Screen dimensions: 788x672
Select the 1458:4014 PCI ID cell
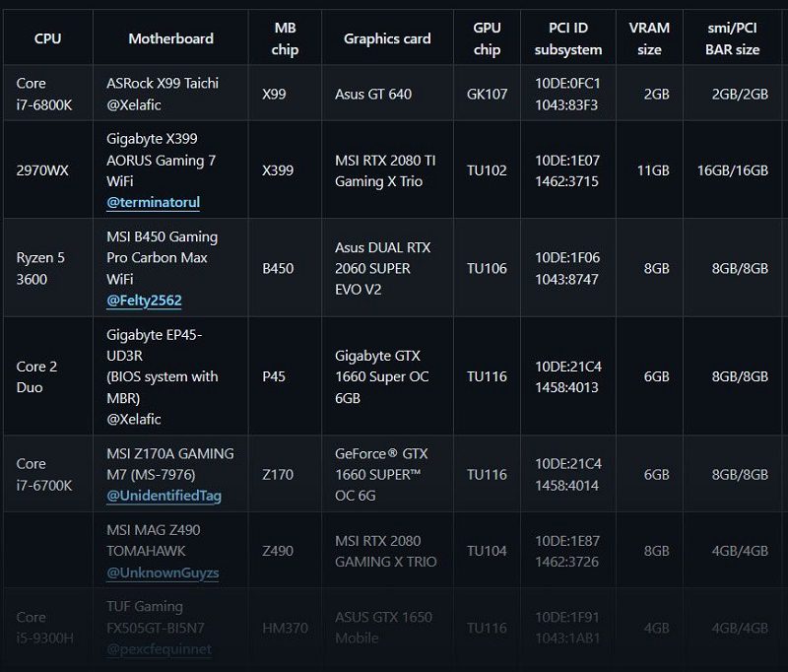(x=568, y=474)
